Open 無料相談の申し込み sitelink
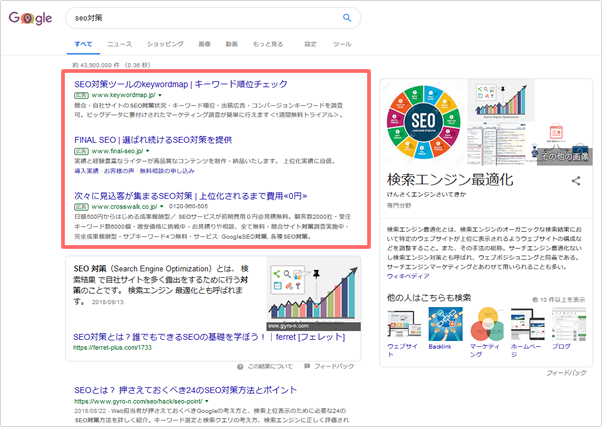The height and width of the screenshot is (427, 602). pos(167,171)
